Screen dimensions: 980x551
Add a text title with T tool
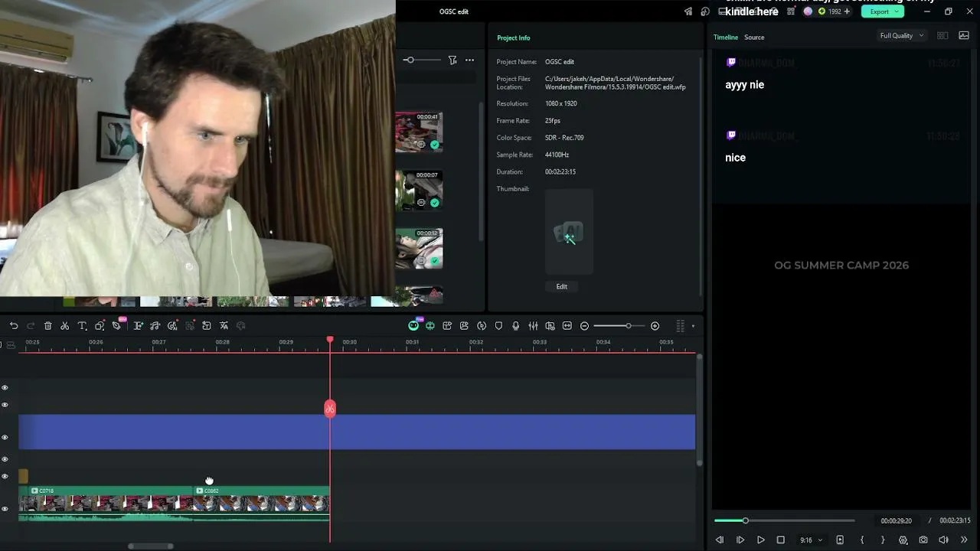tap(82, 326)
